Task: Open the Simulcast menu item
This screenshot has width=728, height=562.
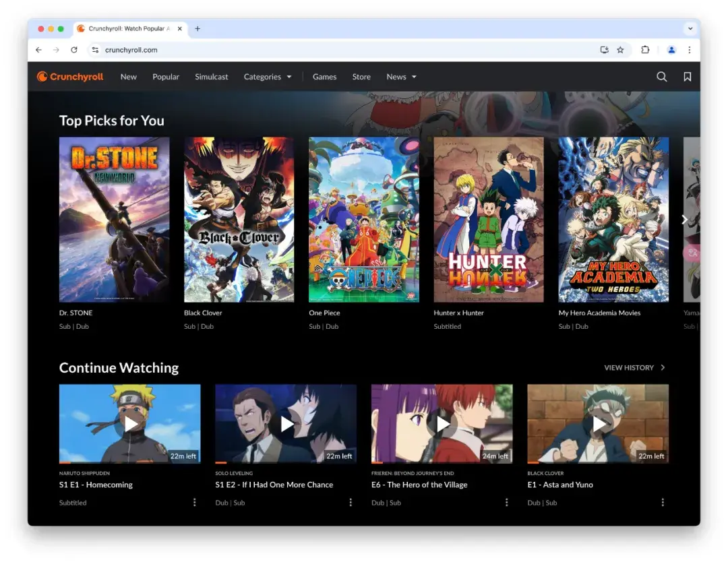Action: (x=211, y=77)
